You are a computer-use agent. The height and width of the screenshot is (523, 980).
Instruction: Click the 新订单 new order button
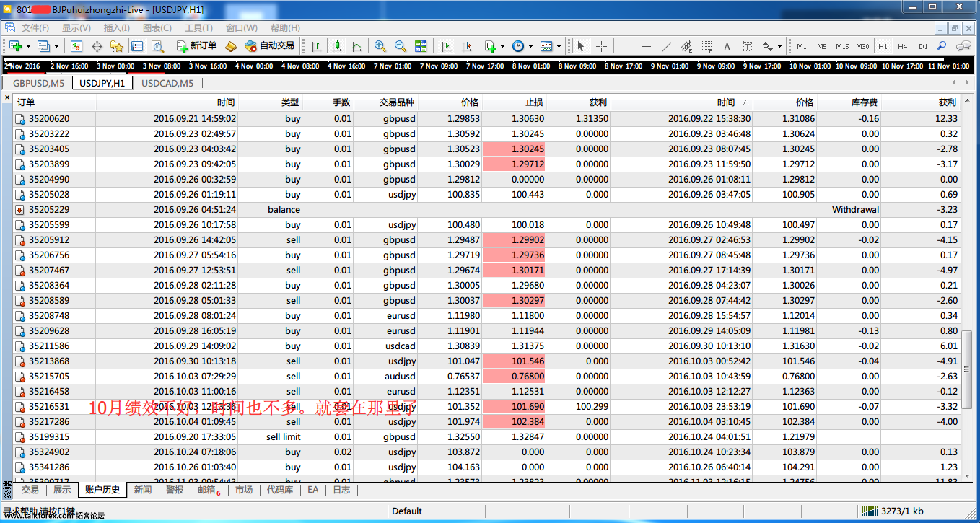(196, 46)
